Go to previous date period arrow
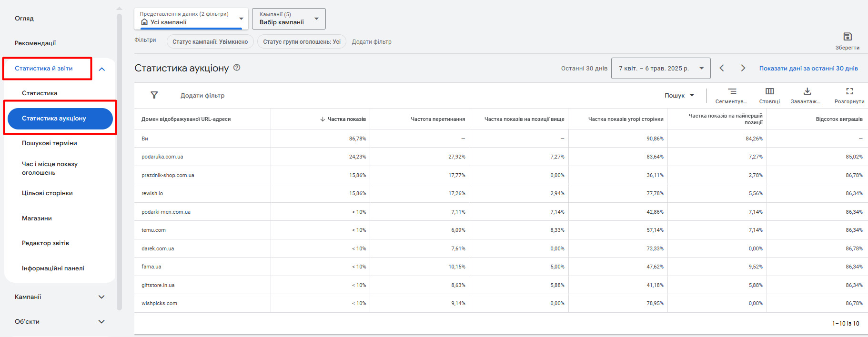This screenshot has height=337, width=868. [x=722, y=68]
